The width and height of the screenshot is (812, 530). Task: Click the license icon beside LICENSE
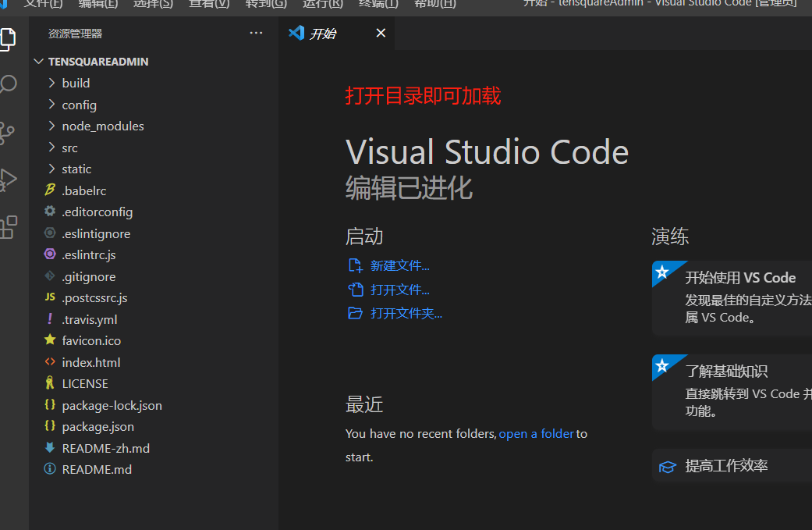coord(50,382)
